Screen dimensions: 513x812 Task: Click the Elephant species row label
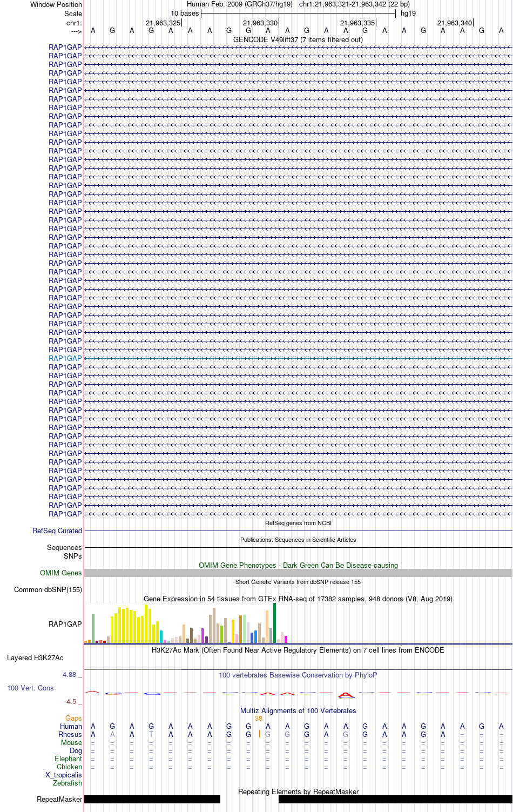click(x=68, y=759)
